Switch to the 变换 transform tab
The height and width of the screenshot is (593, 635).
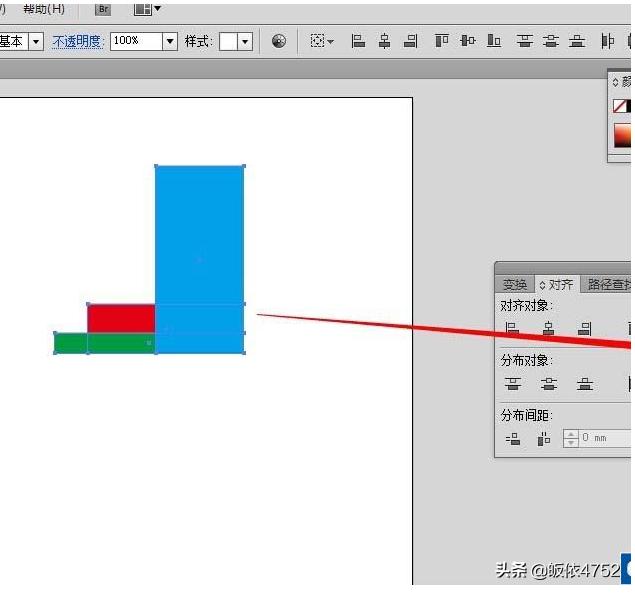pyautogui.click(x=514, y=284)
